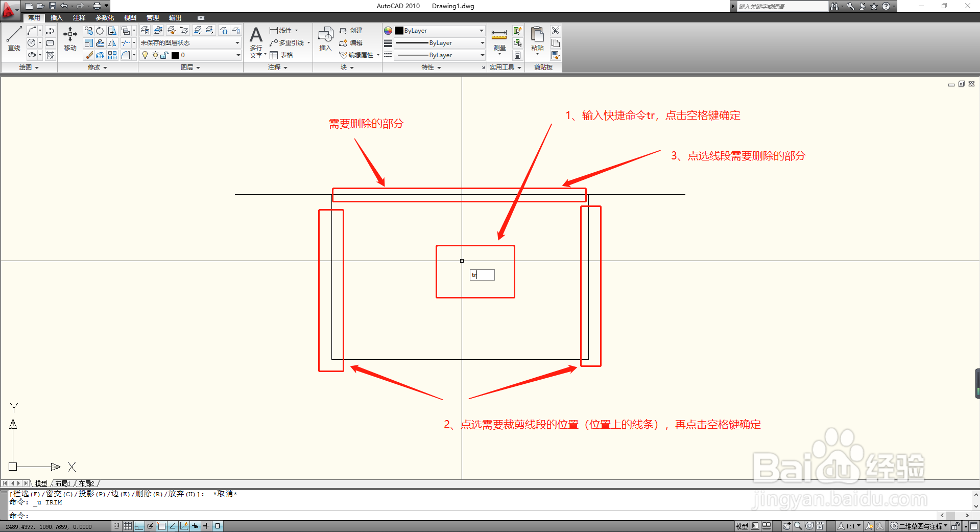This screenshot has height=532, width=980.
Task: Select the Scale tool icon
Action: tap(89, 43)
